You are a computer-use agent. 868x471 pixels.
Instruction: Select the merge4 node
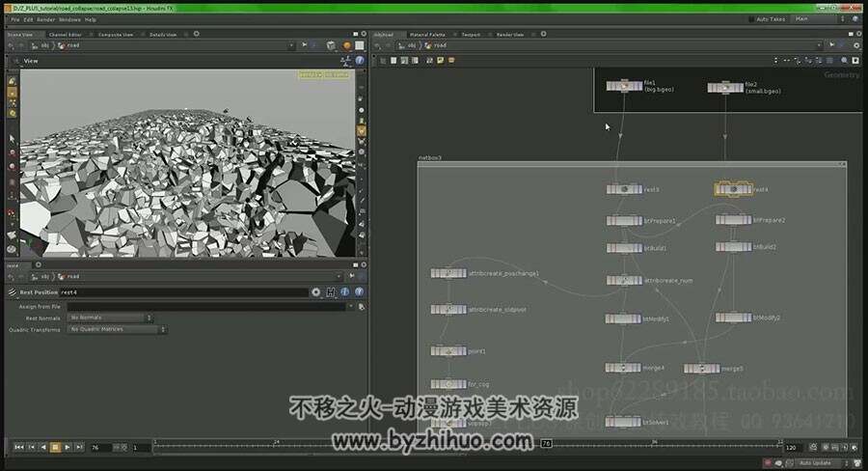tap(623, 368)
